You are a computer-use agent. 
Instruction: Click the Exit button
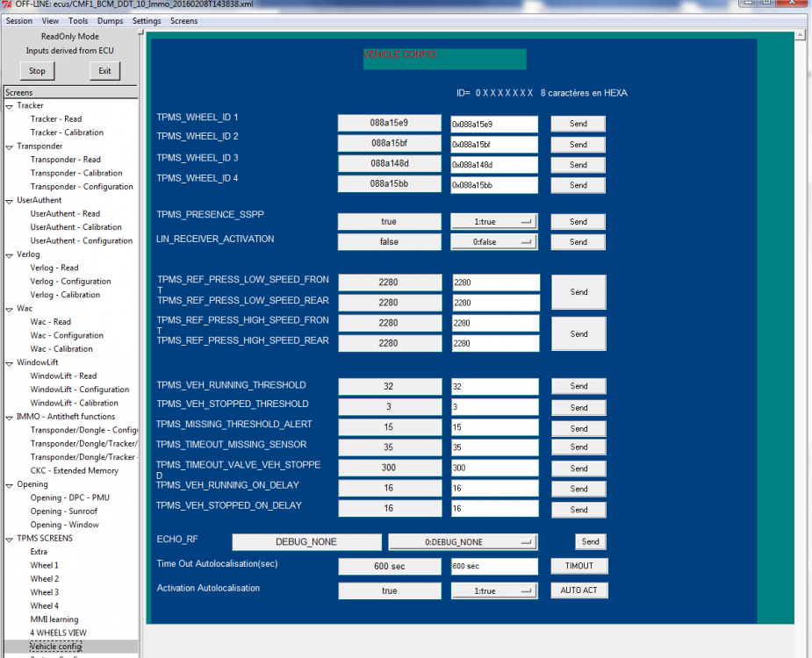[x=104, y=71]
